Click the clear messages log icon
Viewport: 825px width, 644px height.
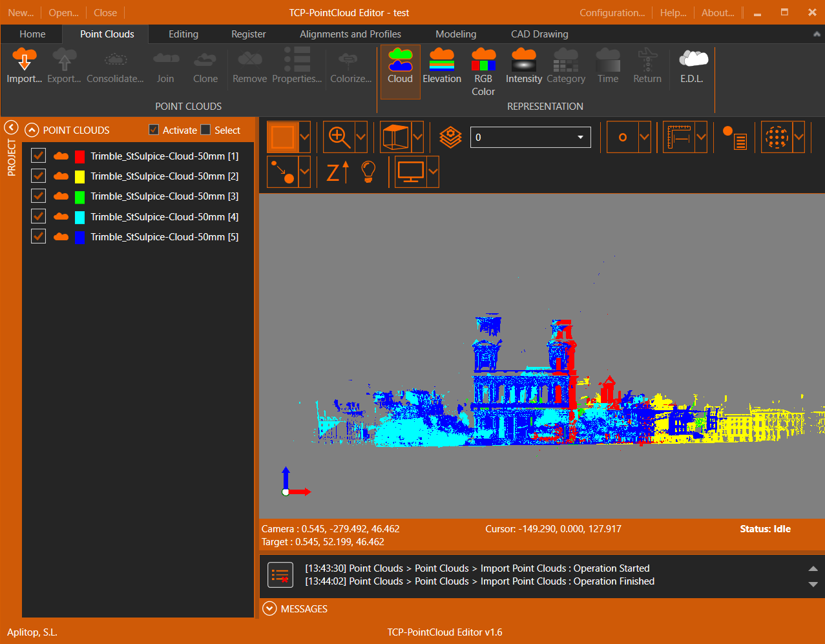tap(280, 575)
